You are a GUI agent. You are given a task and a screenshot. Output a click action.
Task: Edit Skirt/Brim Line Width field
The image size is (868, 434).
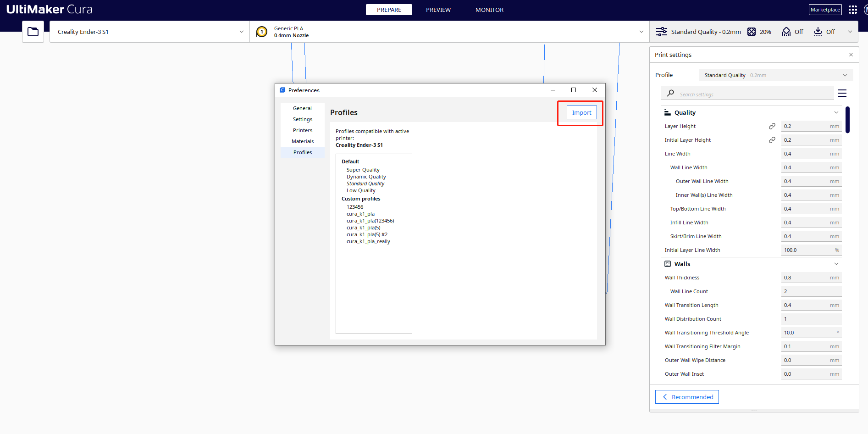click(812, 236)
